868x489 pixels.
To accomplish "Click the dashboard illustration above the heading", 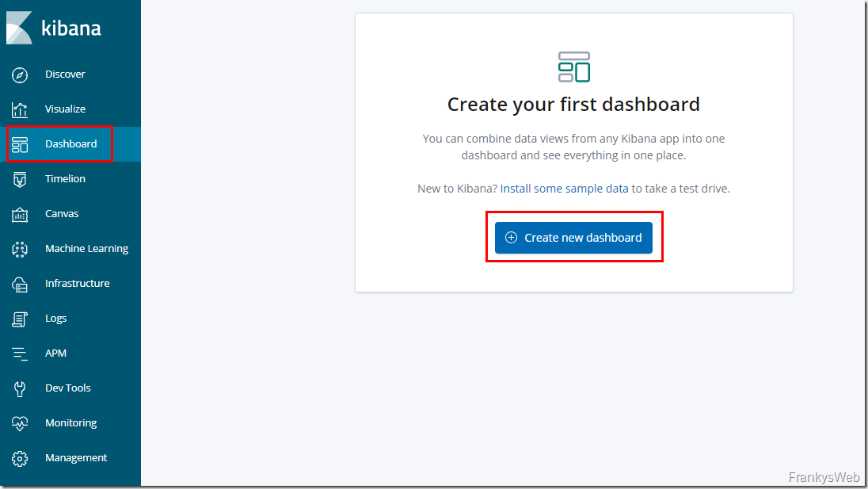I will [573, 67].
